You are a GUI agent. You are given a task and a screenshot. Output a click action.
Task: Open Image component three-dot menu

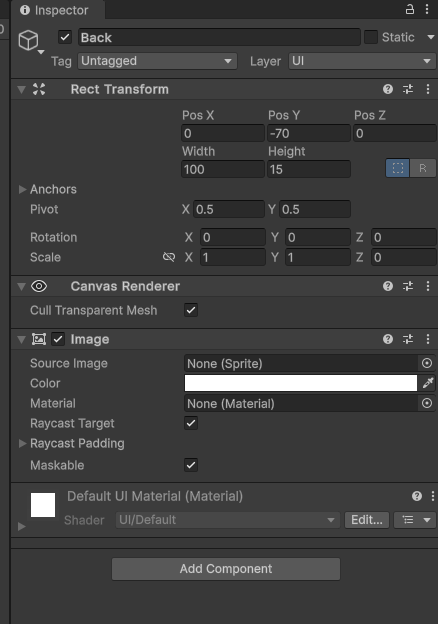tap(428, 339)
